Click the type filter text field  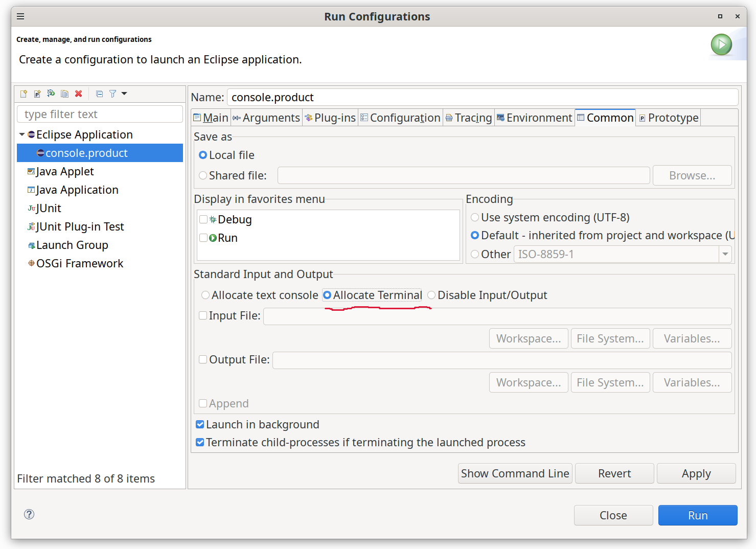(x=100, y=113)
